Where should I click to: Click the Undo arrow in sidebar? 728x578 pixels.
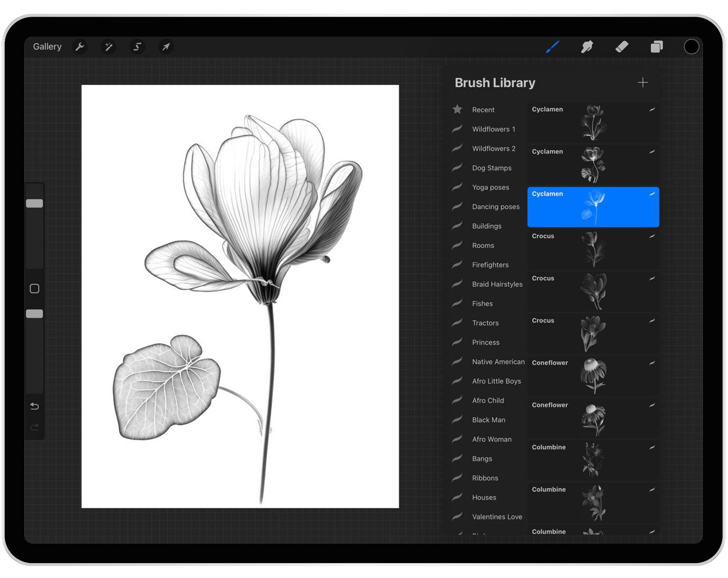(x=35, y=406)
